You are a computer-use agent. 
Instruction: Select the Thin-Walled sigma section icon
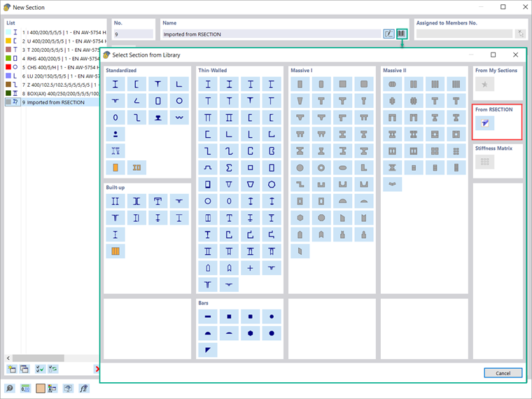click(229, 167)
